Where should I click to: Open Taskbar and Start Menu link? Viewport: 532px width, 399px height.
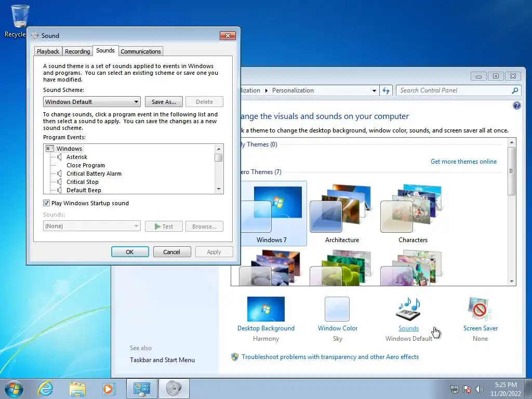tap(162, 360)
